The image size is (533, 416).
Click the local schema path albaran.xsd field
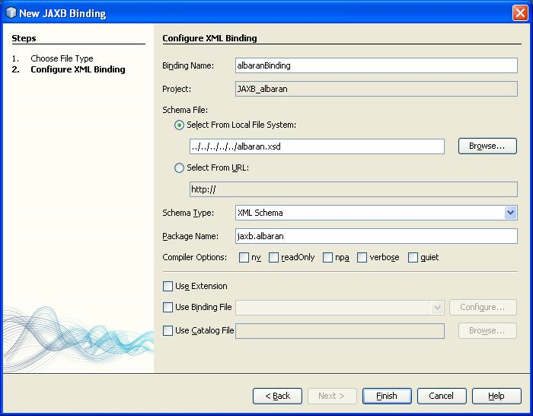[x=317, y=146]
